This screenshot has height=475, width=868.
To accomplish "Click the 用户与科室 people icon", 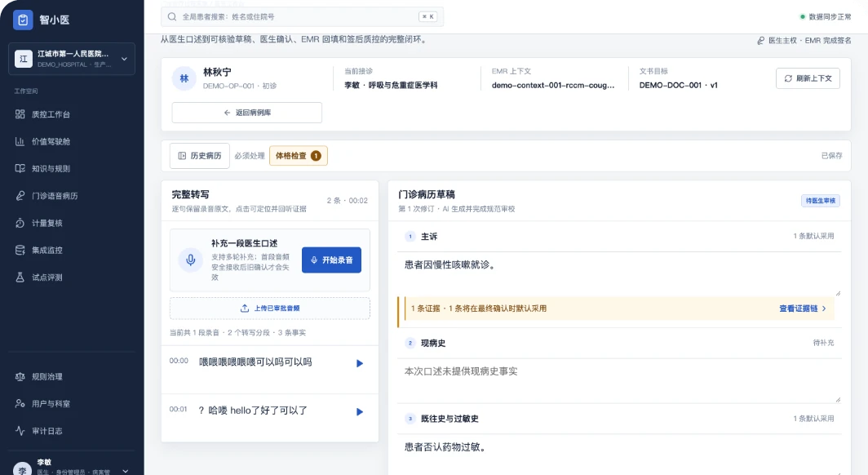I will pos(20,403).
